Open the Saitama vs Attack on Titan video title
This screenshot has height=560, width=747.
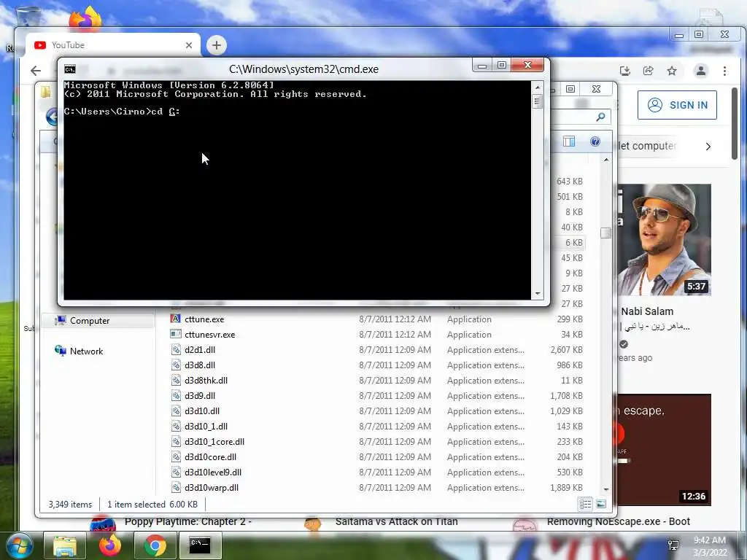coord(396,521)
